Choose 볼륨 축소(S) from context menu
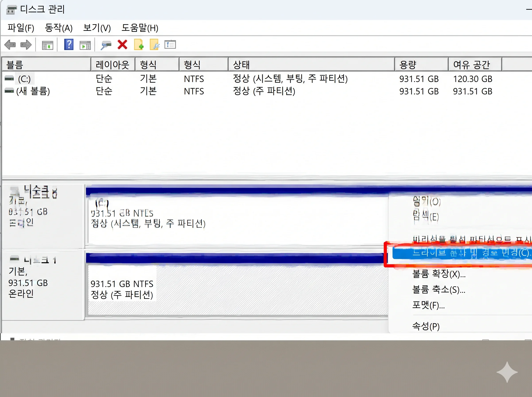The width and height of the screenshot is (532, 397). pos(439,290)
